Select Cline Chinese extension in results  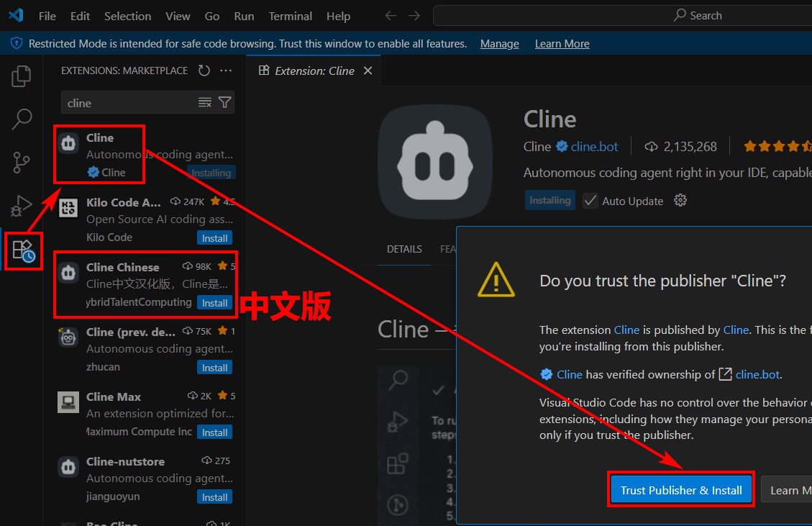(x=145, y=284)
